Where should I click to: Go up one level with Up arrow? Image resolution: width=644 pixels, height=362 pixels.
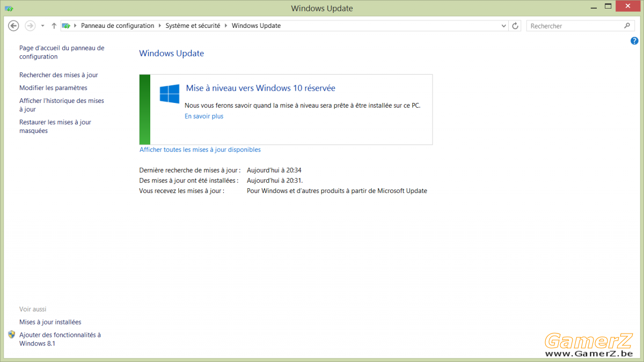(x=54, y=26)
